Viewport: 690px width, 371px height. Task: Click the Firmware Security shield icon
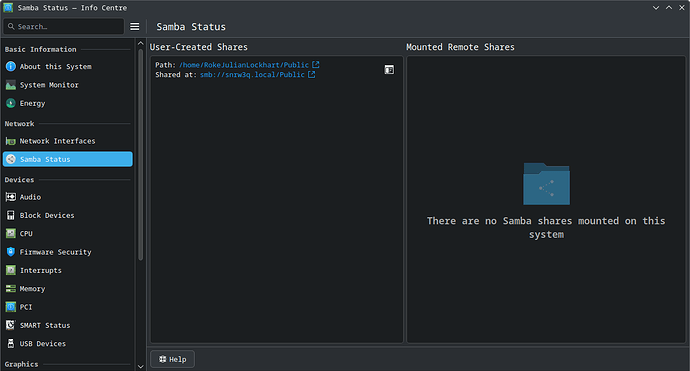[11, 252]
